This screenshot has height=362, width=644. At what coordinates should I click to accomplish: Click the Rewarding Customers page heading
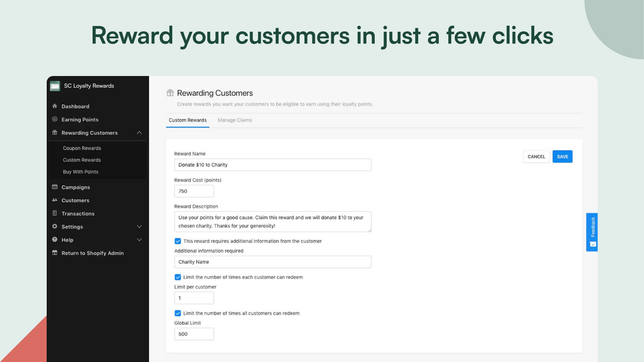[x=215, y=93]
